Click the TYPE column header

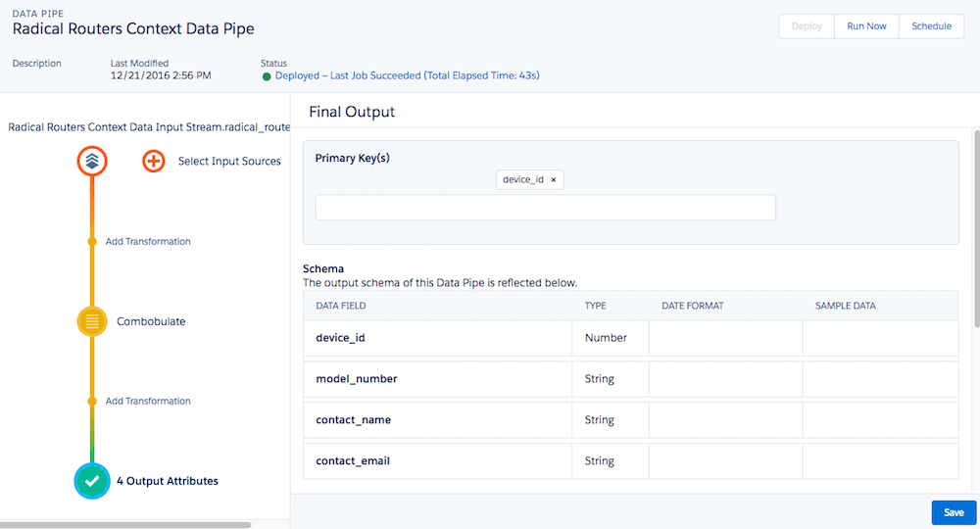(x=595, y=306)
